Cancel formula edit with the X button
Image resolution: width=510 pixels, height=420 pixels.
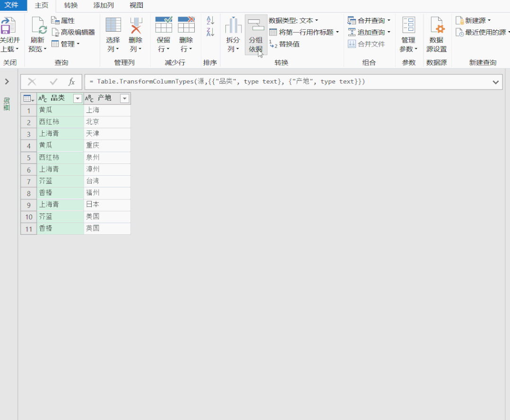tap(32, 82)
